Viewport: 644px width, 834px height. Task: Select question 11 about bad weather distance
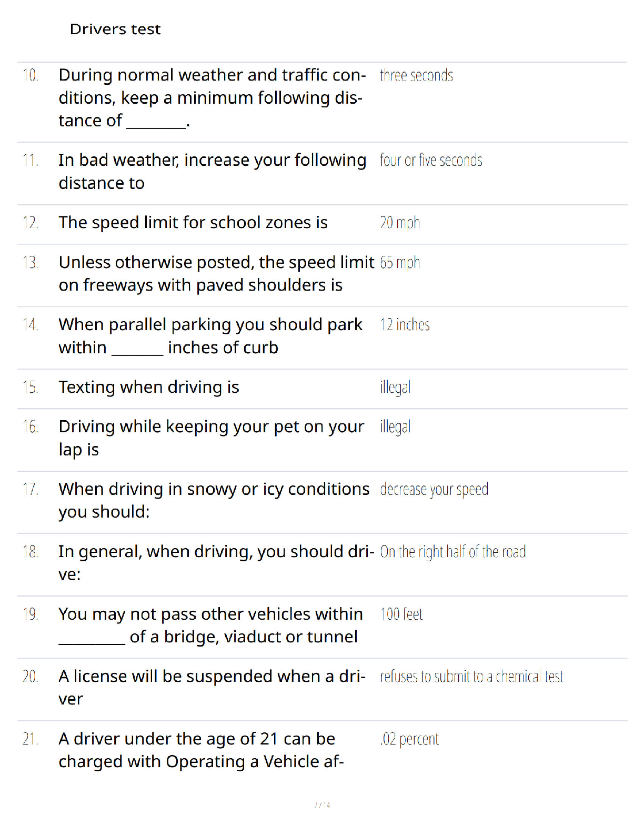point(212,172)
